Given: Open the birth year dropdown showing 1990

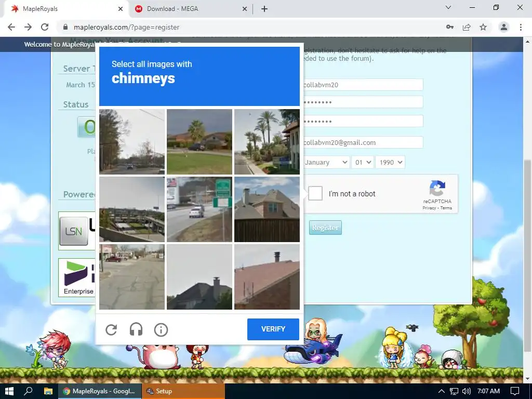Looking at the screenshot, I should pos(390,162).
